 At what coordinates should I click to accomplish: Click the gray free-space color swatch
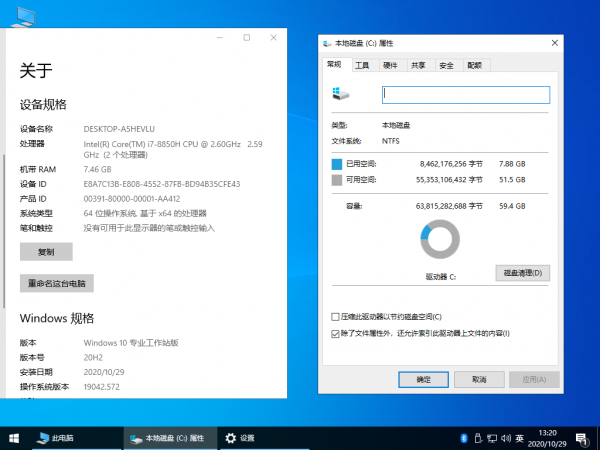(337, 180)
